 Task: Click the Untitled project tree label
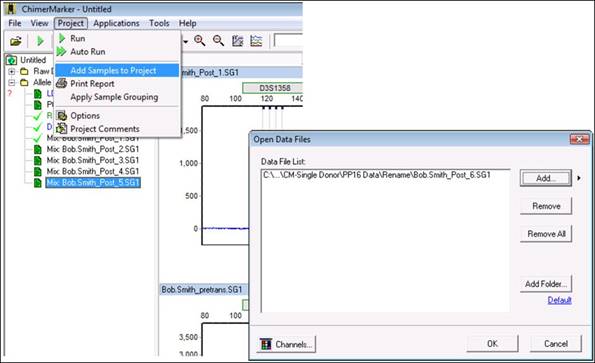pos(33,60)
